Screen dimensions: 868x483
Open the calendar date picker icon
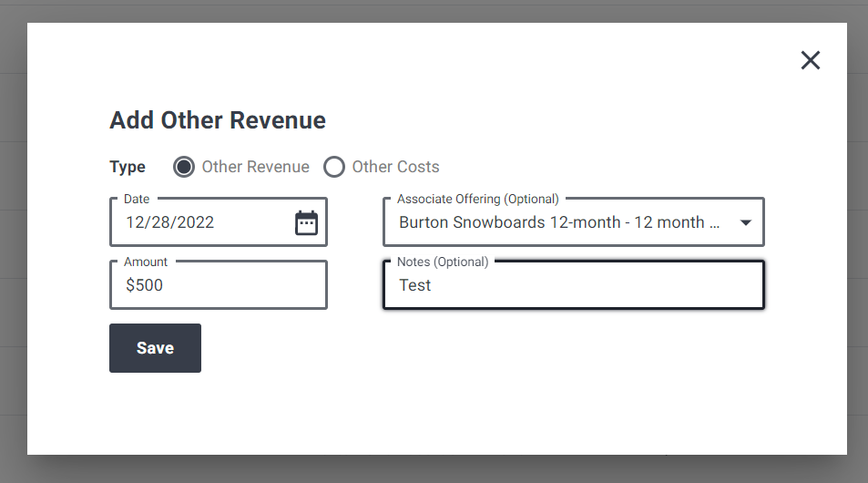pyautogui.click(x=306, y=222)
